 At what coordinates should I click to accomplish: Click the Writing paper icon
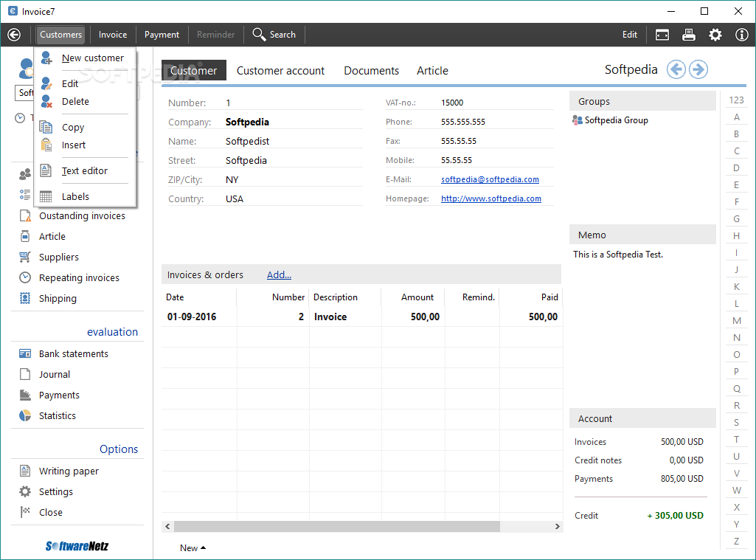pos(25,471)
